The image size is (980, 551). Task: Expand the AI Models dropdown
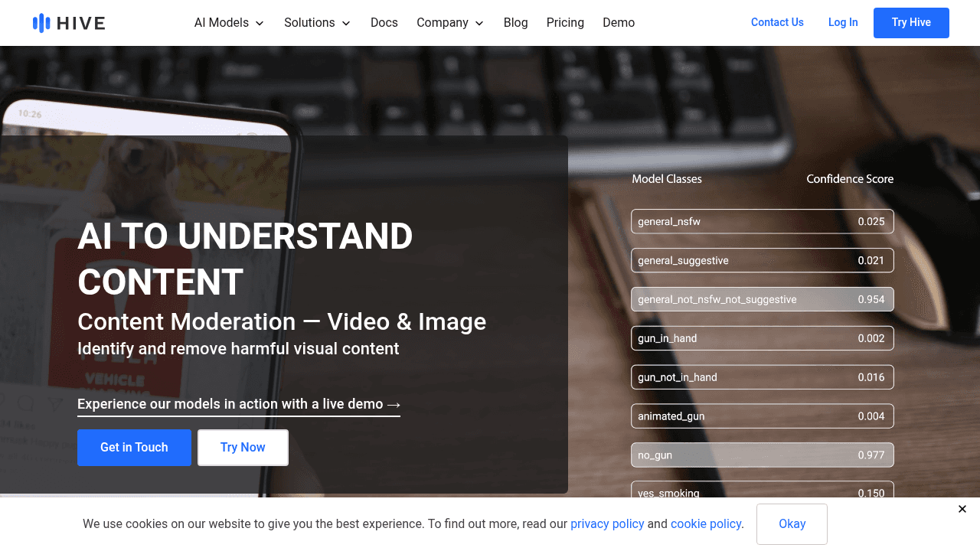(x=229, y=23)
